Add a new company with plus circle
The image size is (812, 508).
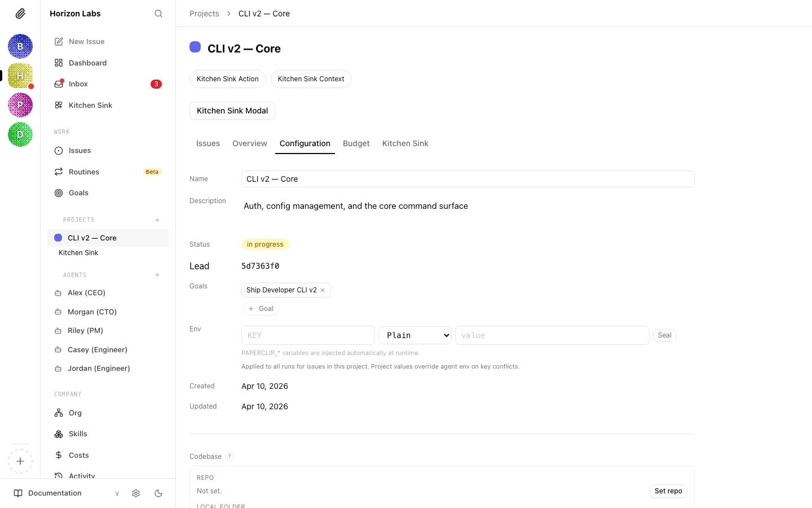pyautogui.click(x=20, y=461)
